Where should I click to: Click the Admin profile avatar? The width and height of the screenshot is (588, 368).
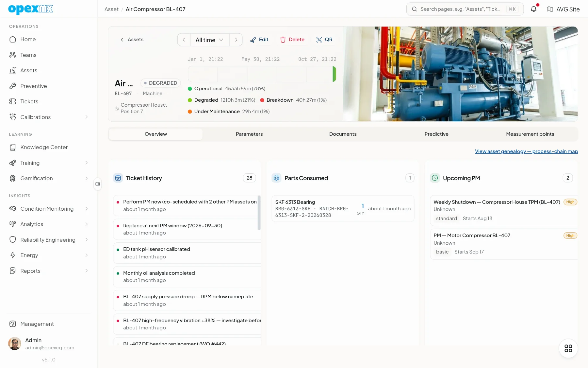point(15,344)
